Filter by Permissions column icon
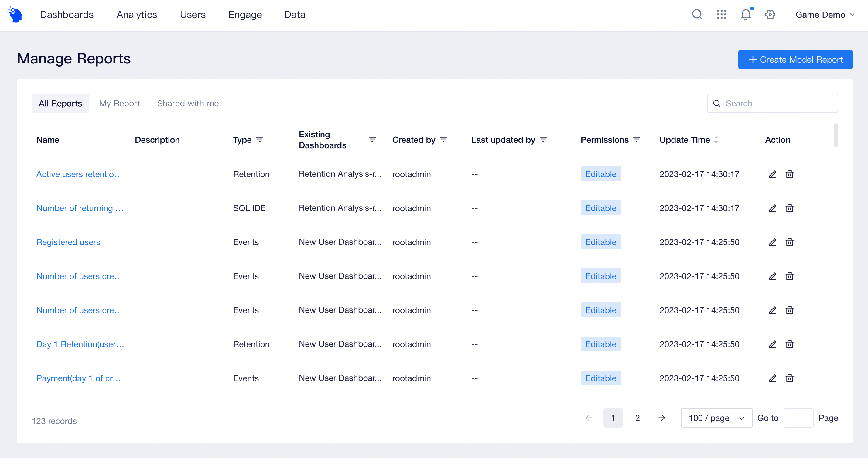The height and width of the screenshot is (458, 868). click(x=636, y=139)
